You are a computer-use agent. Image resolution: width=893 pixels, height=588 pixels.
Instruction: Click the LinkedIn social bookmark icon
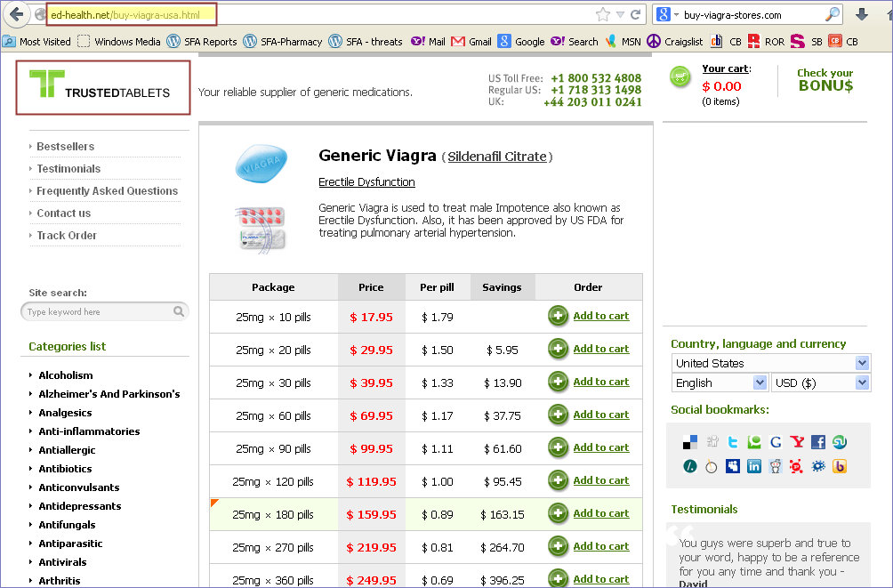[x=754, y=465]
